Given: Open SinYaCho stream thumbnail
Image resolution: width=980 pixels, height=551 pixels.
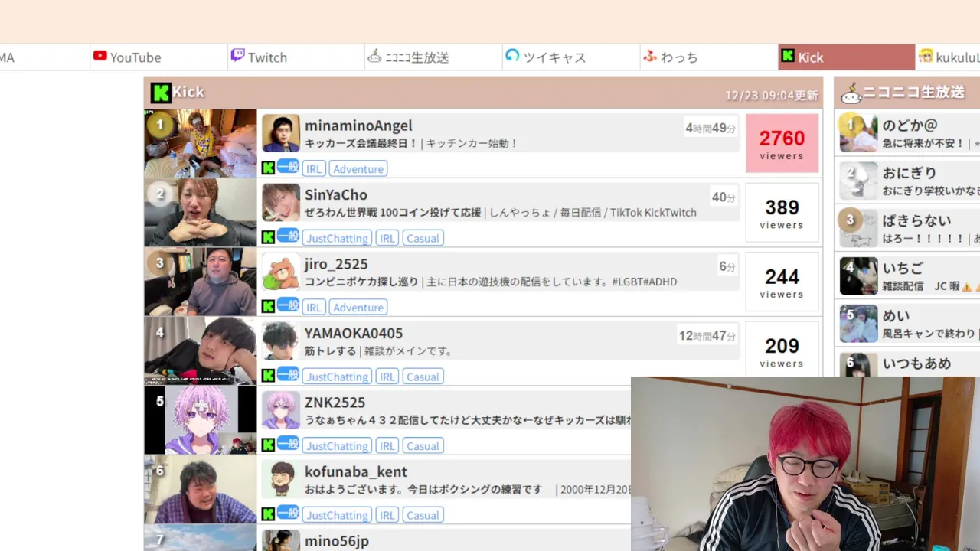Looking at the screenshot, I should point(201,213).
